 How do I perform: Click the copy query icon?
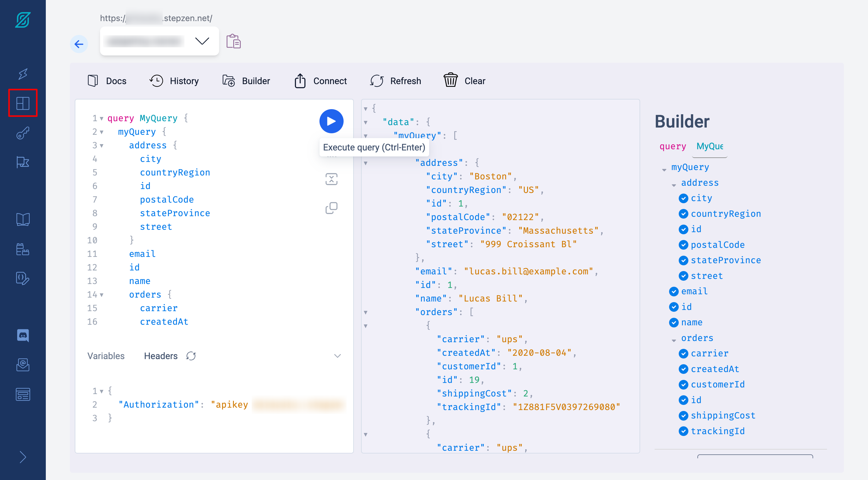coord(331,208)
